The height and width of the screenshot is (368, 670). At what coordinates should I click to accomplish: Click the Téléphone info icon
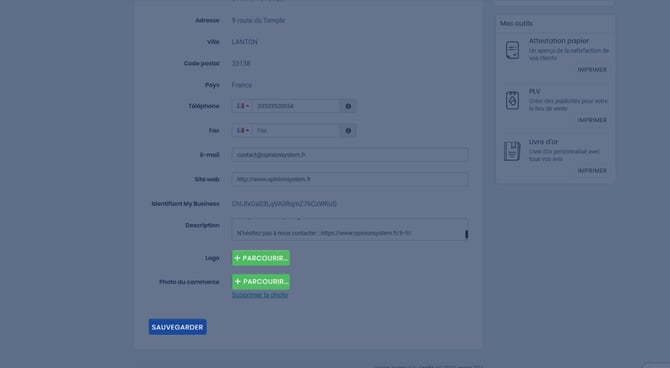click(348, 106)
